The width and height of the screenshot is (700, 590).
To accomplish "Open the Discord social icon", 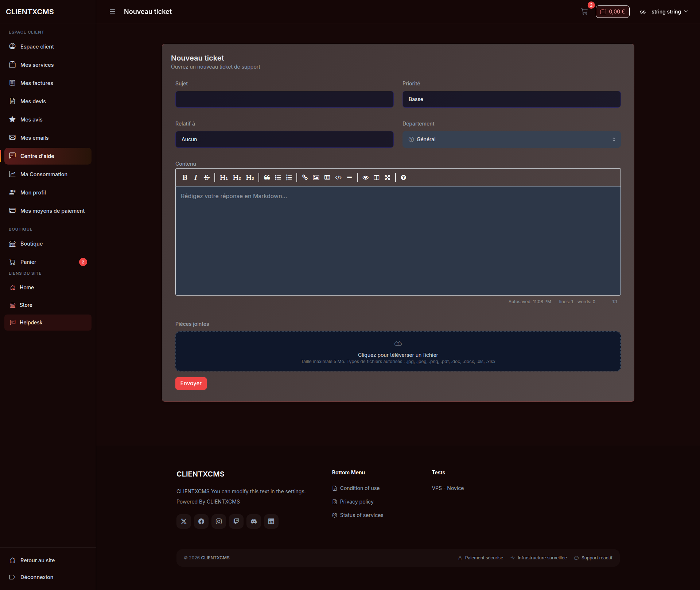I will [x=254, y=521].
